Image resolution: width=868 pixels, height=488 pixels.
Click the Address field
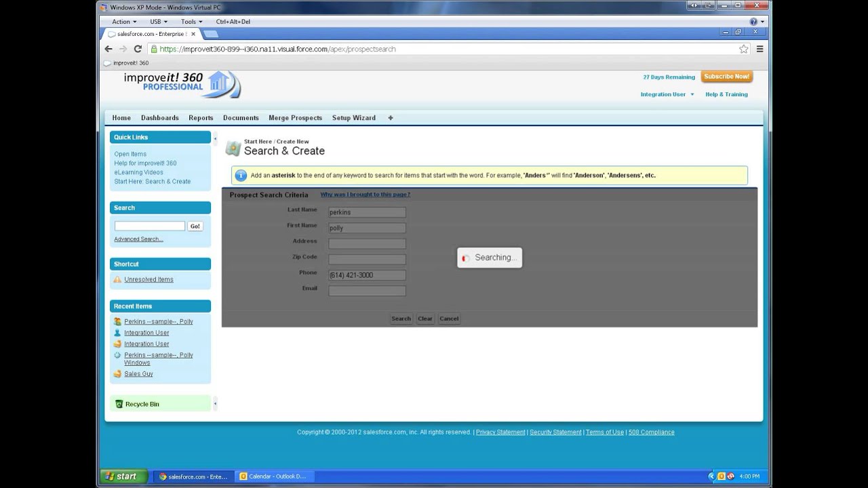tap(367, 243)
